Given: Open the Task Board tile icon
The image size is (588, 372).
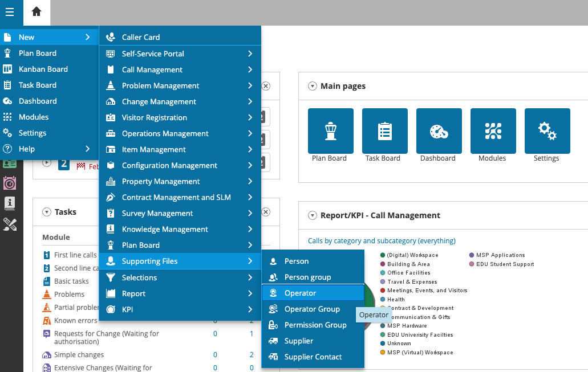Looking at the screenshot, I should pyautogui.click(x=384, y=131).
